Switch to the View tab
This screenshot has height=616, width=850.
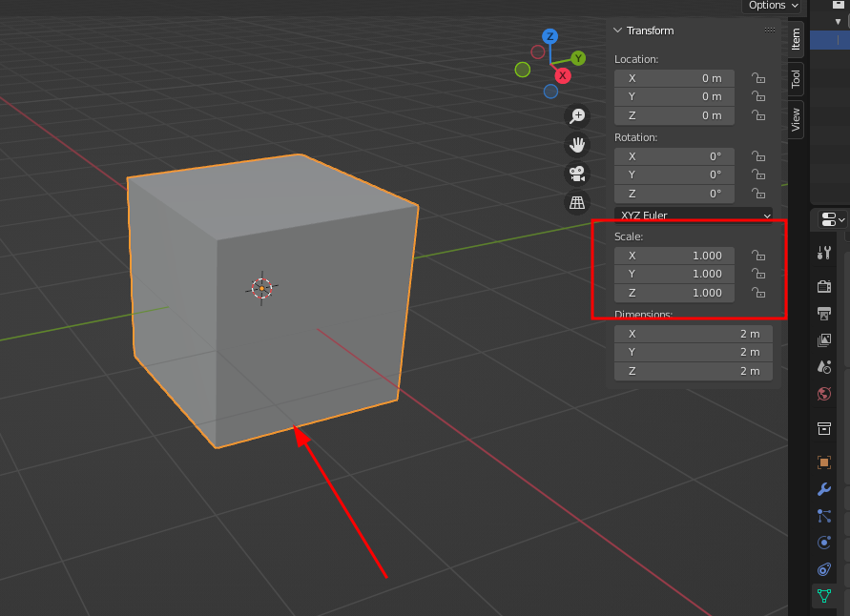click(x=795, y=119)
